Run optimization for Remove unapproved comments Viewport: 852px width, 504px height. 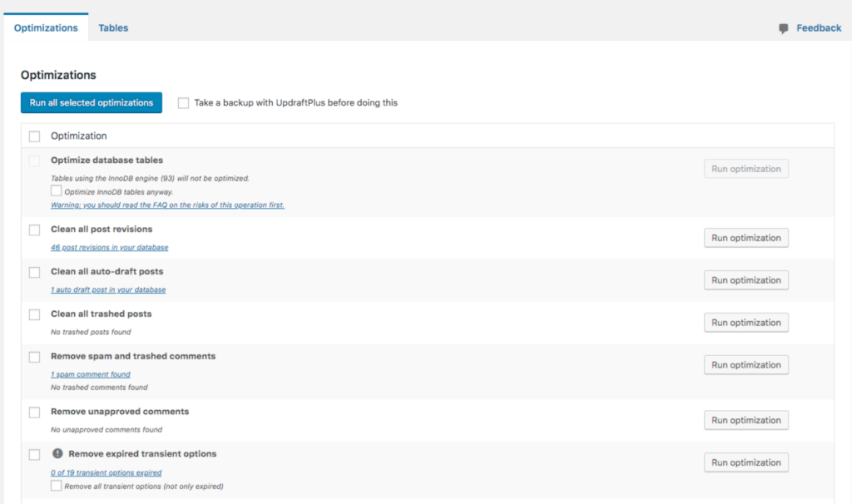click(x=745, y=421)
